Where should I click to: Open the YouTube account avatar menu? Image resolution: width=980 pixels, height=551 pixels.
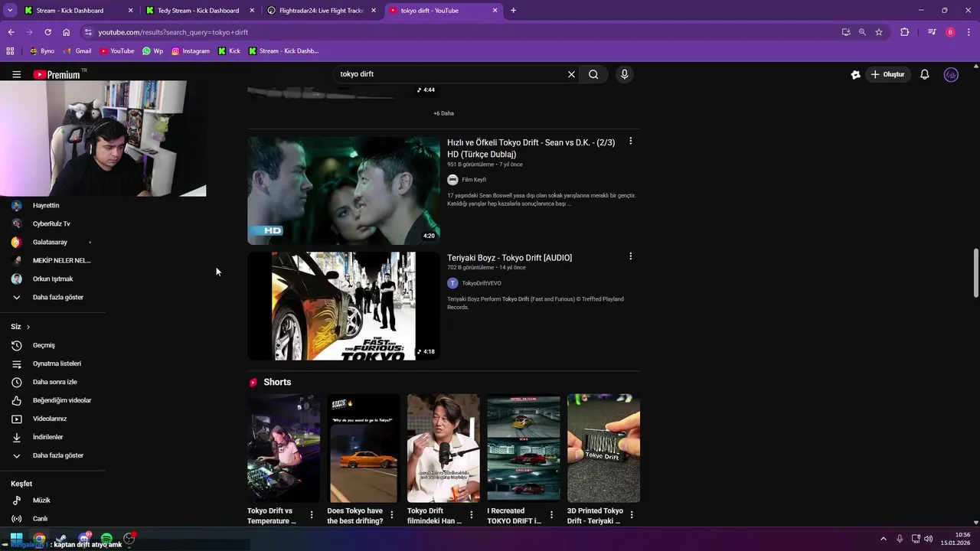pyautogui.click(x=951, y=74)
